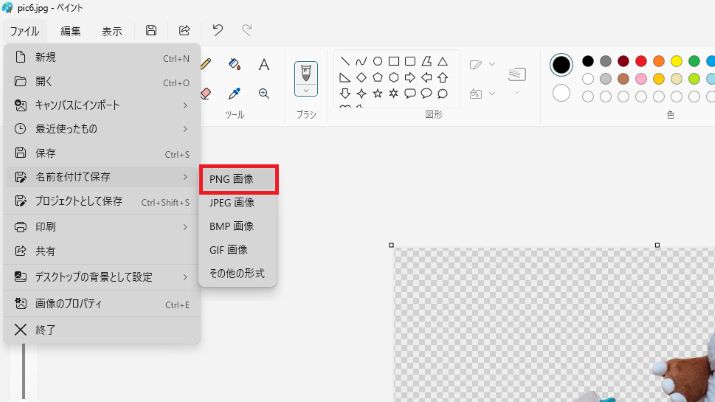Choose その他の形式 save option
This screenshot has width=715, height=402.
tap(238, 273)
